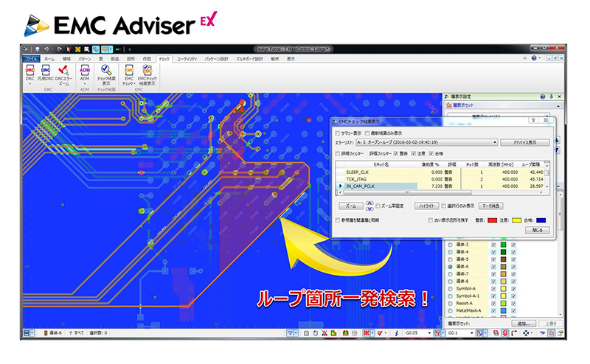Open help in the ribbon corner
The width and height of the screenshot is (590, 364).
[533, 58]
